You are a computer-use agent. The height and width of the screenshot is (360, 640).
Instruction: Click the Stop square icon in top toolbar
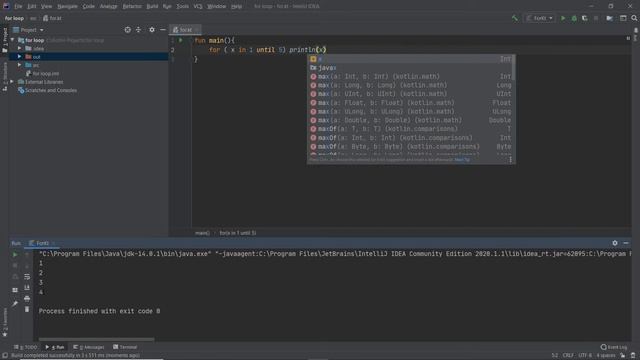pos(596,18)
